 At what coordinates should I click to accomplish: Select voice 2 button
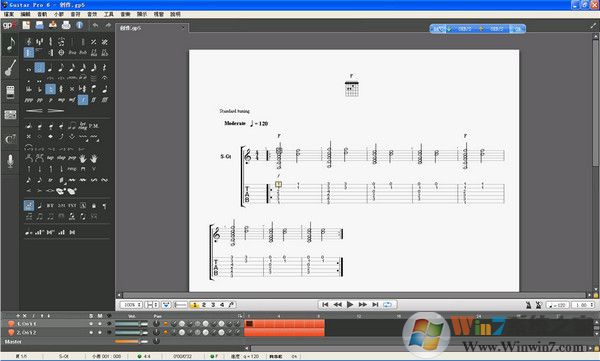click(204, 305)
